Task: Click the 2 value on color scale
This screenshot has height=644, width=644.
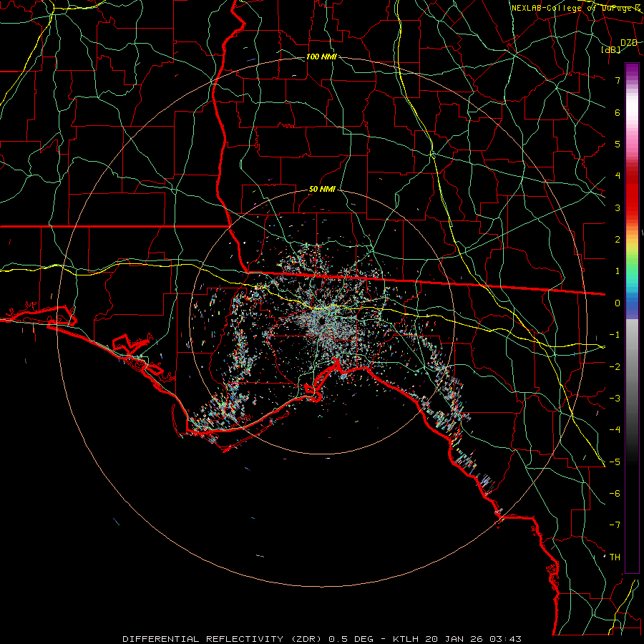Action: 618,240
